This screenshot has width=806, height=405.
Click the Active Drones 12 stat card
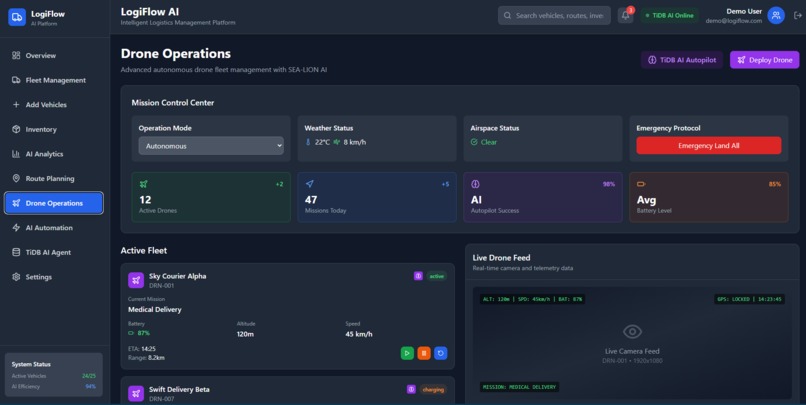[x=211, y=197]
